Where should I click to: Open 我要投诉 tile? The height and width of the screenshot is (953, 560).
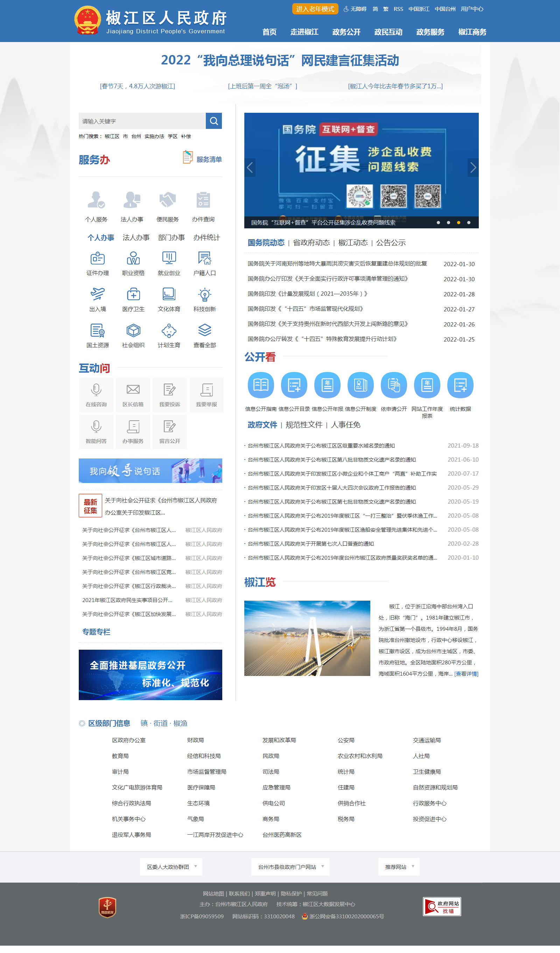pyautogui.click(x=170, y=395)
